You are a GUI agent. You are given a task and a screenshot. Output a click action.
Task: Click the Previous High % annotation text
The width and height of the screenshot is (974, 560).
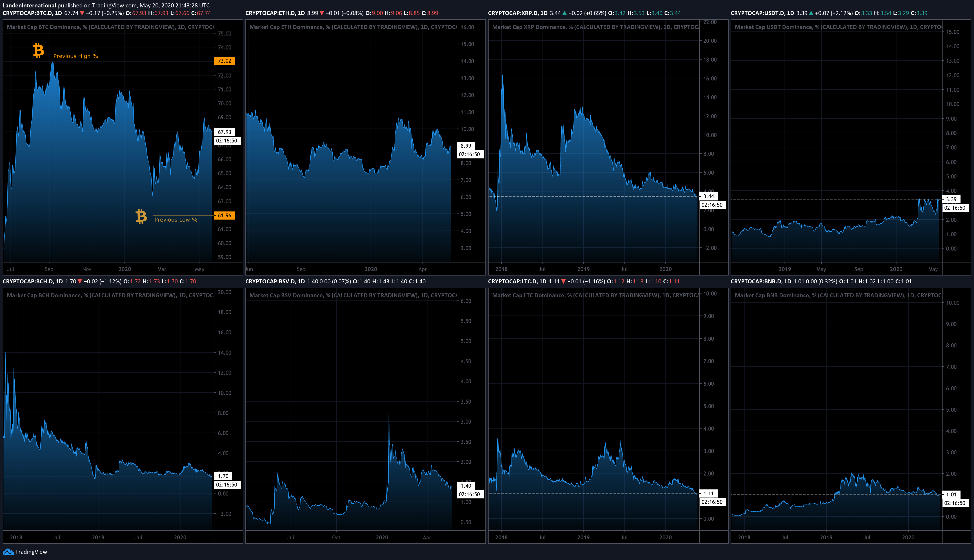point(76,56)
